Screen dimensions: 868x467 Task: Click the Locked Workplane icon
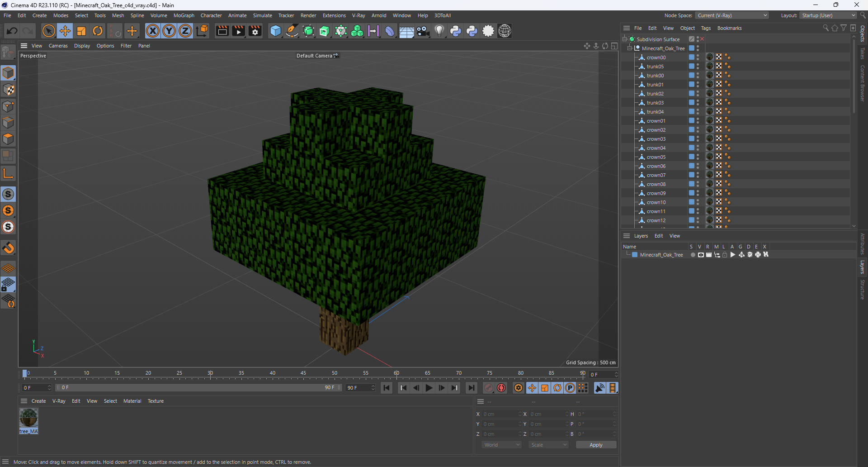[8, 285]
